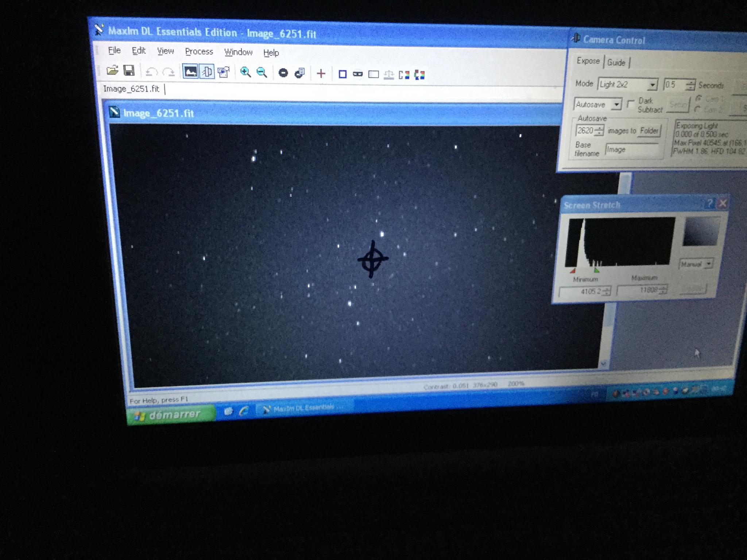Image resolution: width=747 pixels, height=560 pixels.
Task: Select the Cam 1 radio button
Action: [698, 98]
